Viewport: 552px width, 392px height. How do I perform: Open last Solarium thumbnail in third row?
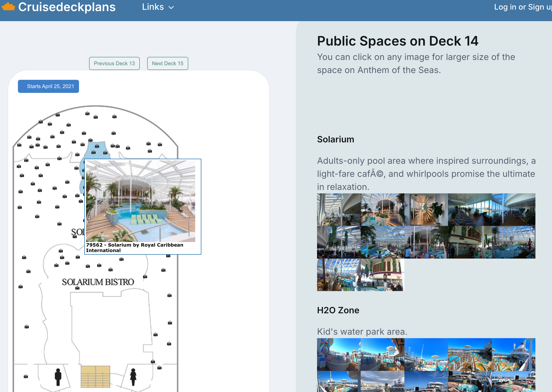[382, 275]
